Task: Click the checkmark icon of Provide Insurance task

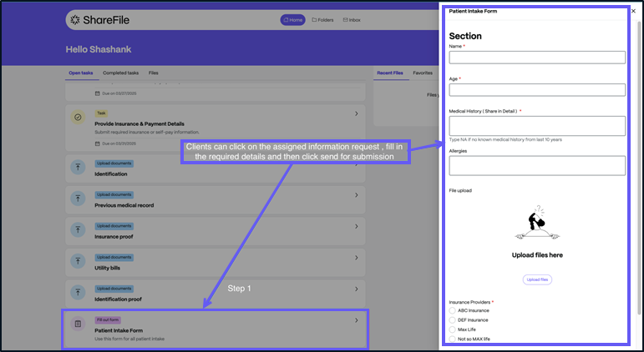Action: 78,117
